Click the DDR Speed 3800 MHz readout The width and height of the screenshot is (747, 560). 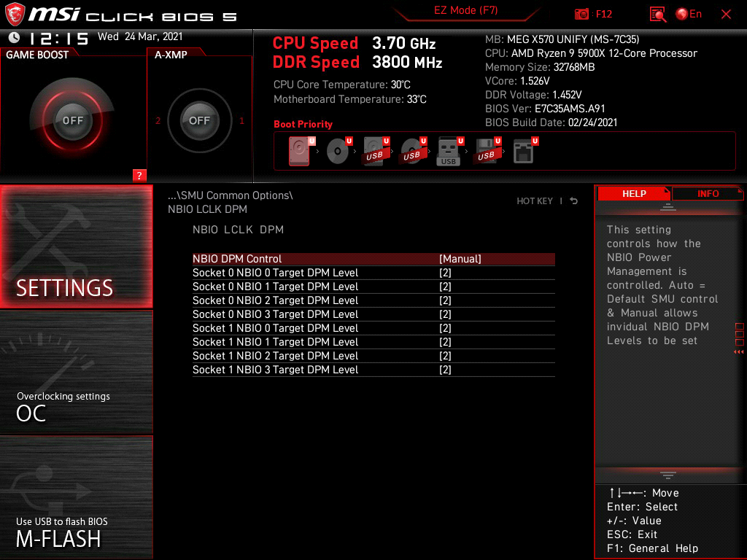tap(357, 63)
